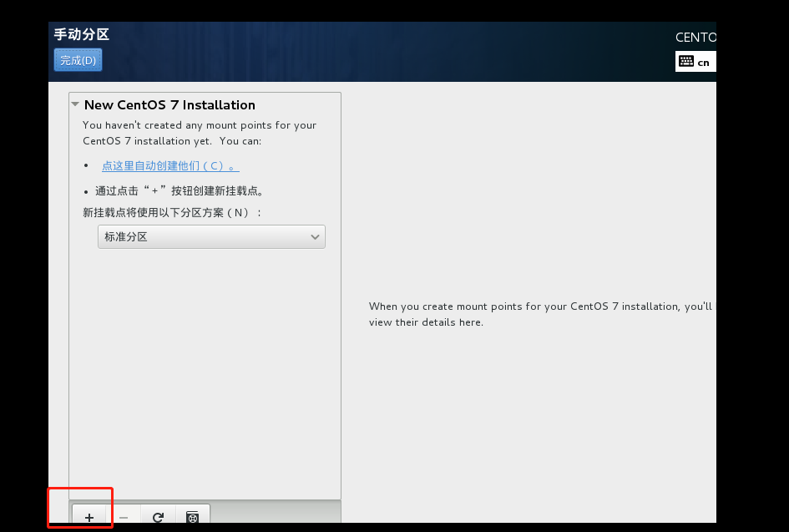Click the 'You haven't created any mount points' text
Screen dimensions: 789x532
pyautogui.click(x=200, y=133)
